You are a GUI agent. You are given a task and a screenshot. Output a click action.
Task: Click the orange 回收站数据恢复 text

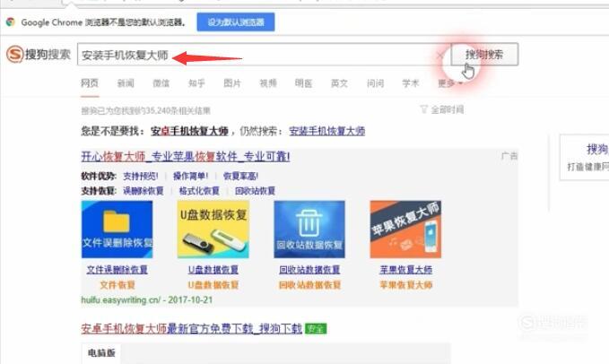309,285
